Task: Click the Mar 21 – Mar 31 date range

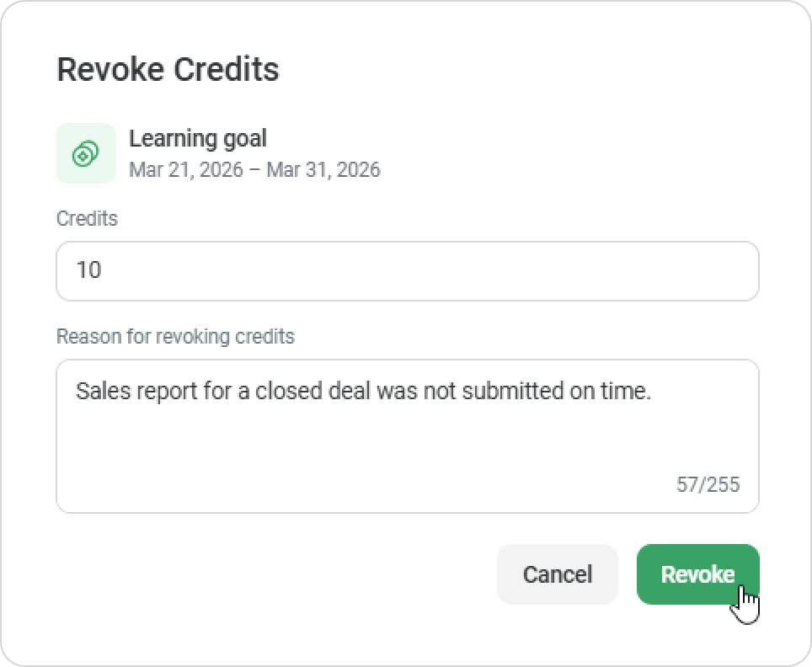Action: [254, 169]
